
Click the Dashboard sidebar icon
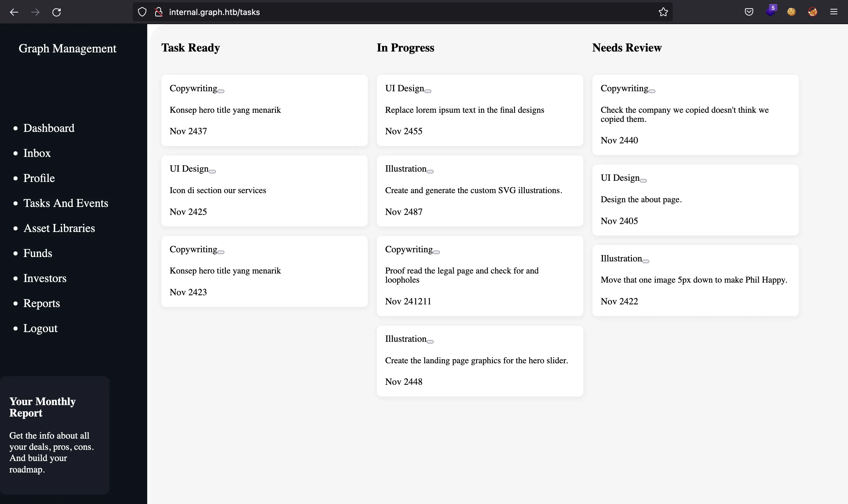49,128
